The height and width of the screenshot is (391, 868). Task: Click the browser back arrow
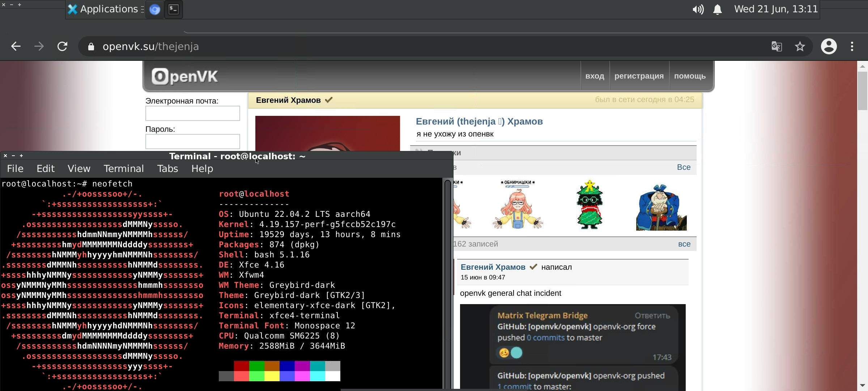point(16,46)
